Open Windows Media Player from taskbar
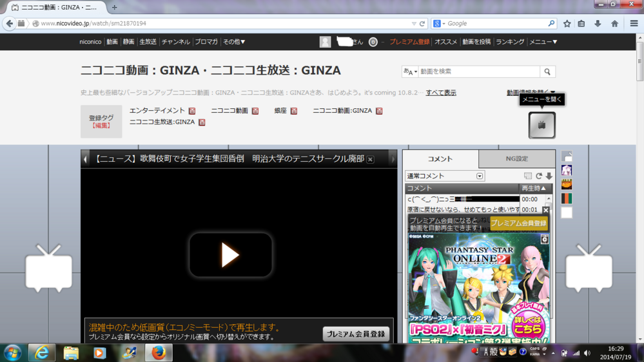Image resolution: width=644 pixels, height=362 pixels. tap(99, 352)
